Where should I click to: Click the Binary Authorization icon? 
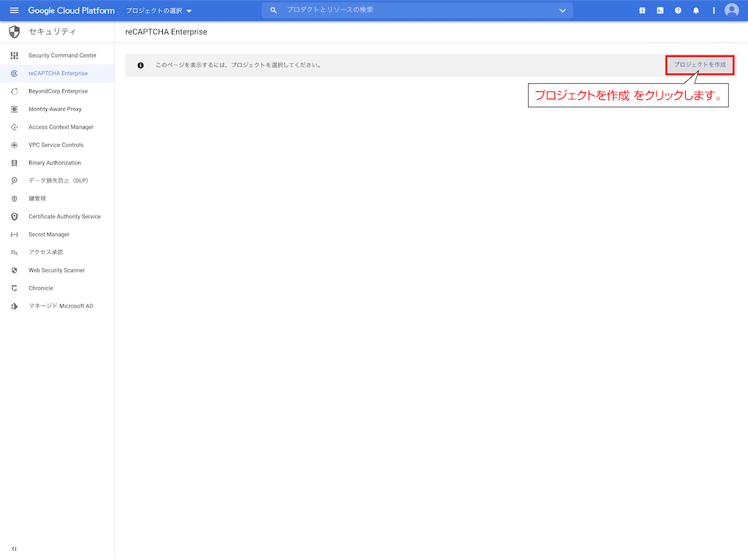(x=15, y=163)
